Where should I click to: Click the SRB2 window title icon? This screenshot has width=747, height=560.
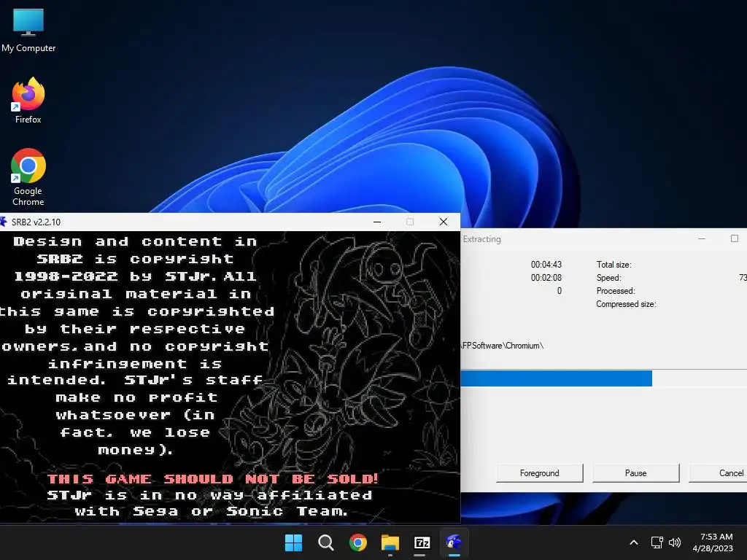(4, 222)
